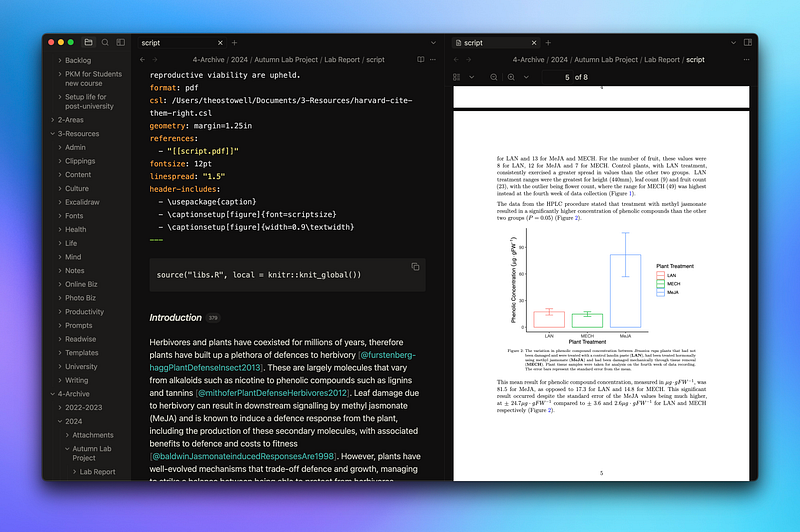Screen dimensions: 800x532
Task: Expand the 2022-2023 folder
Action: click(83, 408)
